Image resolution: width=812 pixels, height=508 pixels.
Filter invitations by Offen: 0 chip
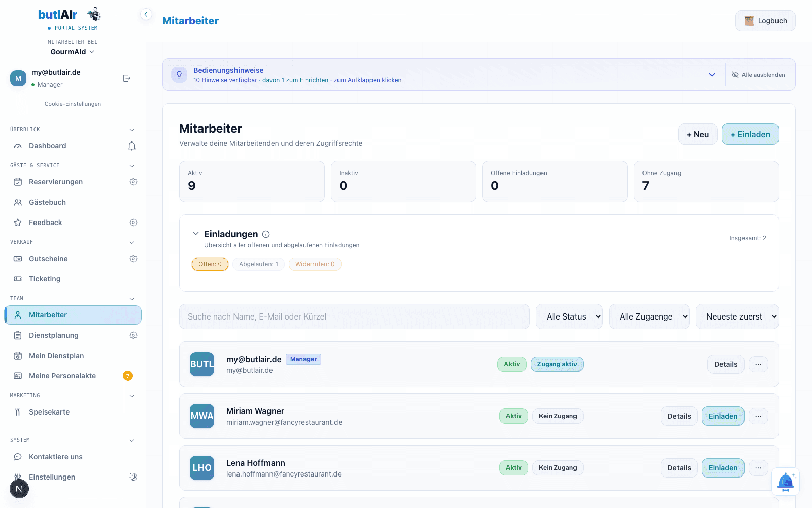coord(210,264)
